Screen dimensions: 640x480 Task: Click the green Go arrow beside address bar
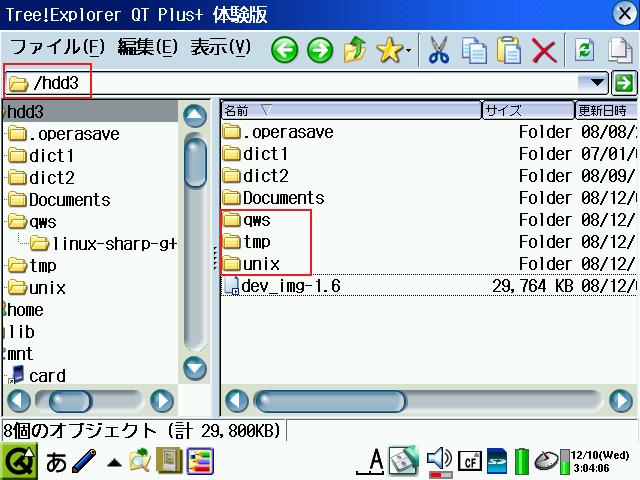tap(624, 83)
